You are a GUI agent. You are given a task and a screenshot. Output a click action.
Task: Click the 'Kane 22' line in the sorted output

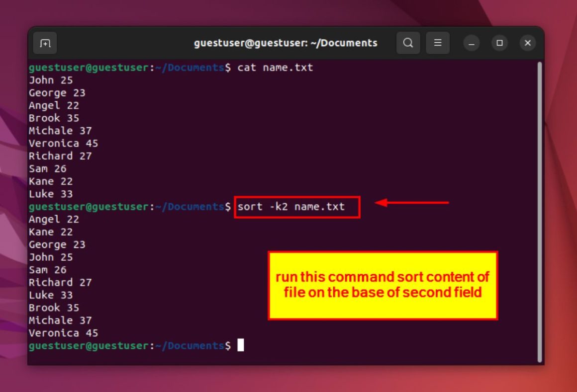pyautogui.click(x=51, y=232)
